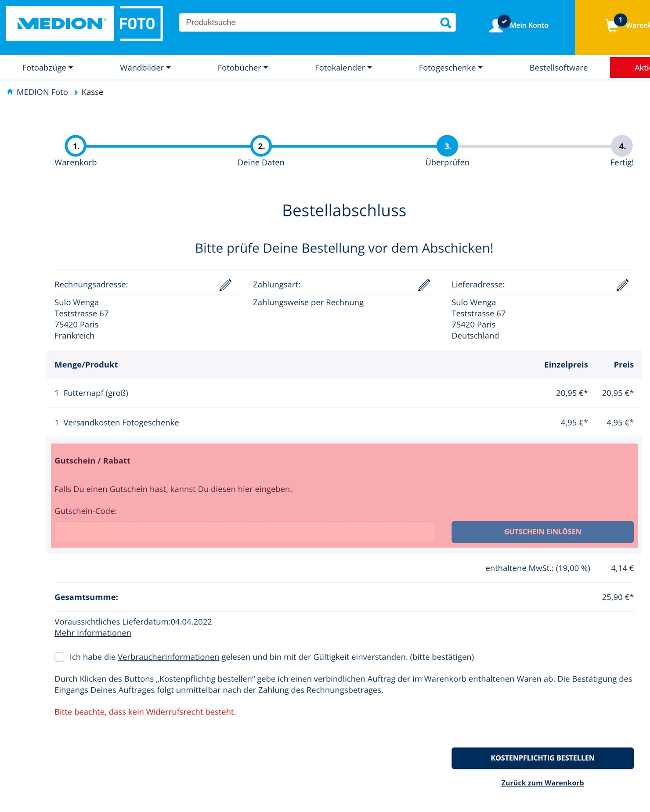
Task: Click Gutschein Einlösen button
Action: pyautogui.click(x=542, y=532)
